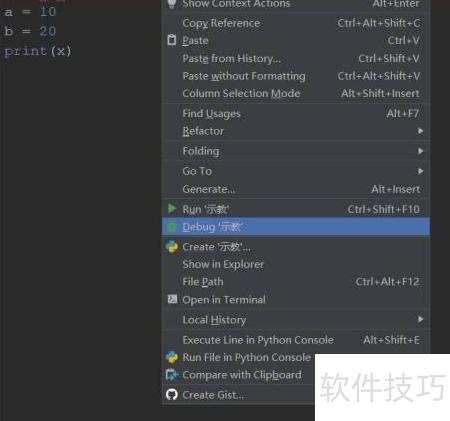Viewport: 450px width, 421px height.
Task: Click the Python icon beside Run File in Python Console
Action: [x=172, y=357]
